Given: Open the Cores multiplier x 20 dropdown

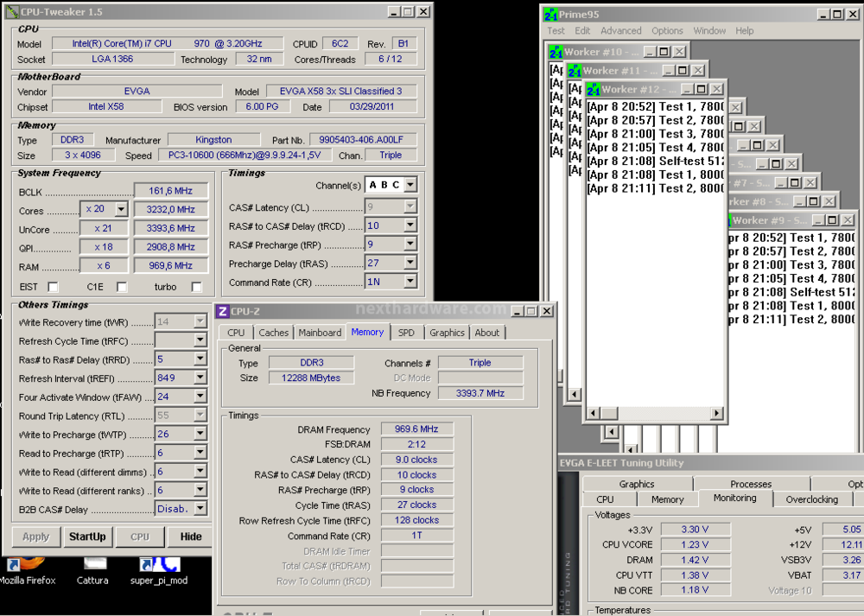Looking at the screenshot, I should (121, 209).
